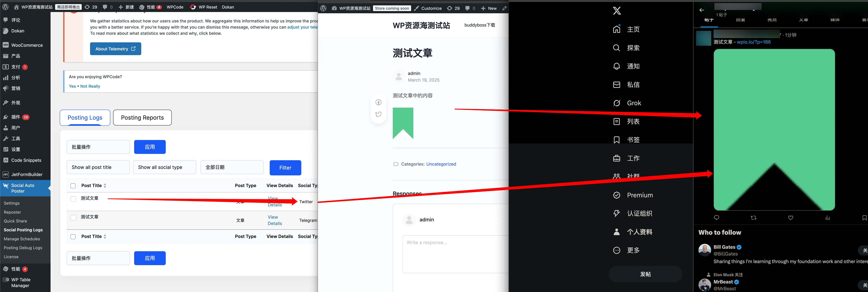Click the About Telemetry button
Image resolution: width=868 pixels, height=292 pixels.
pos(116,49)
